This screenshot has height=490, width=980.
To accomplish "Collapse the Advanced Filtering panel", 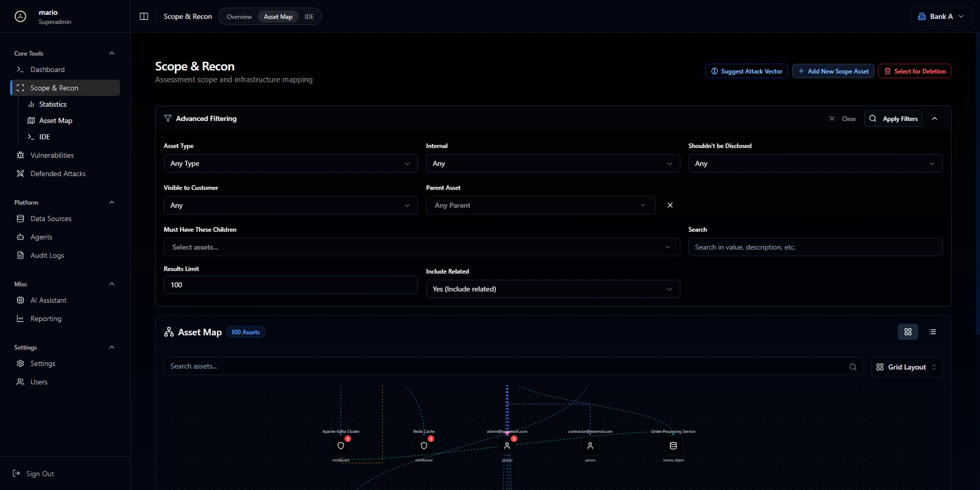I will (935, 118).
